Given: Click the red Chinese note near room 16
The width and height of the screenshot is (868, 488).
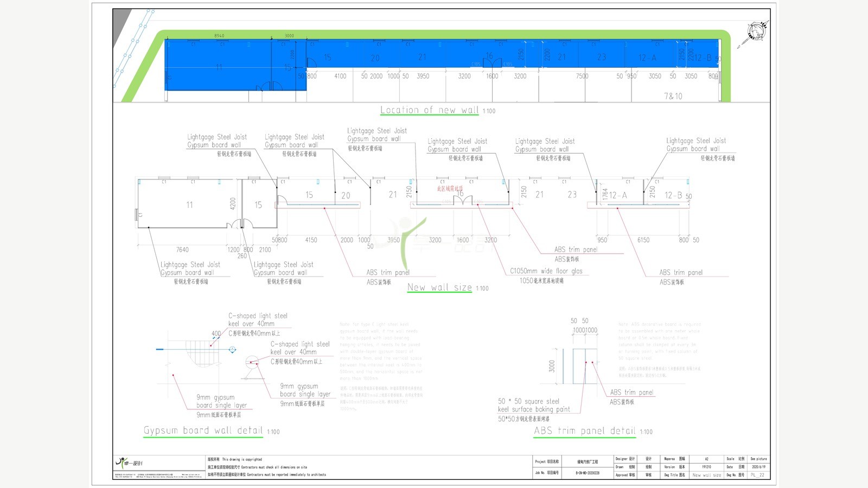Looking at the screenshot, I should (450, 189).
